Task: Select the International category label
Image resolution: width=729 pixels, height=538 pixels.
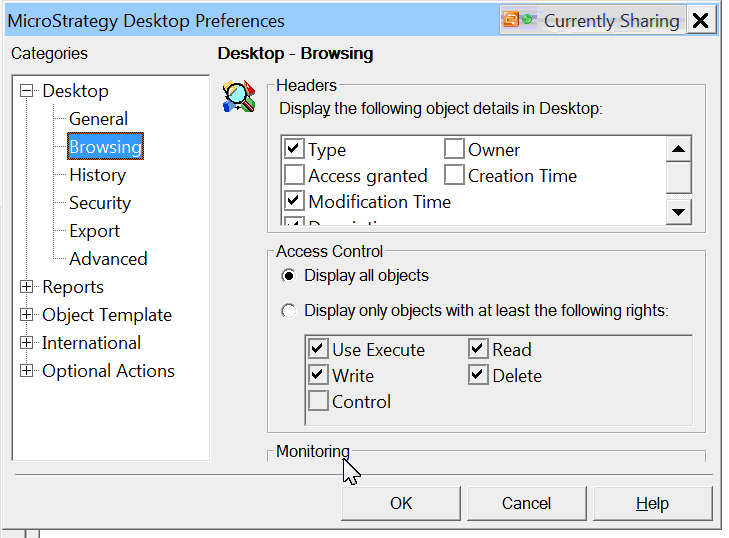Action: [91, 343]
